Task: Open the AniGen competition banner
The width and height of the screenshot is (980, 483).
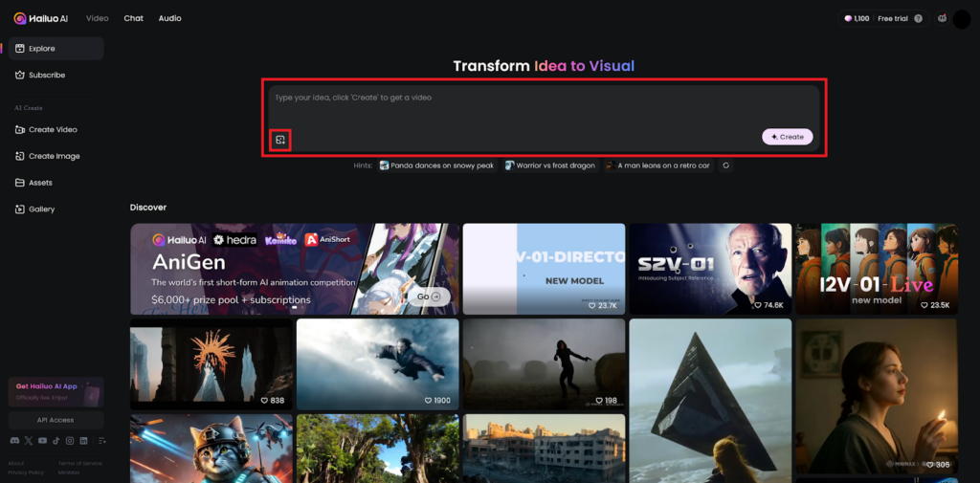Action: 295,270
